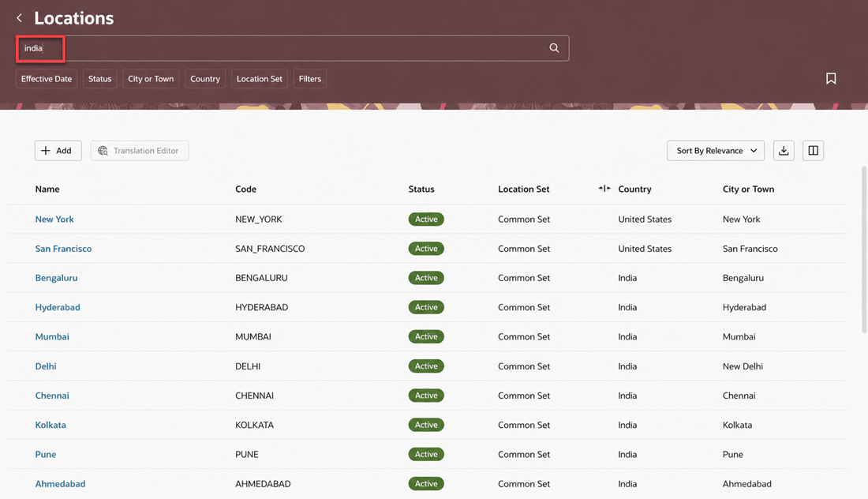Click the Active badge in Mumbai row
The width and height of the screenshot is (868, 499).
point(426,336)
